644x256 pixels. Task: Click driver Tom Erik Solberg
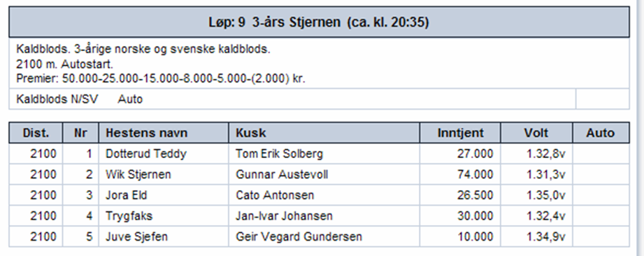point(279,154)
